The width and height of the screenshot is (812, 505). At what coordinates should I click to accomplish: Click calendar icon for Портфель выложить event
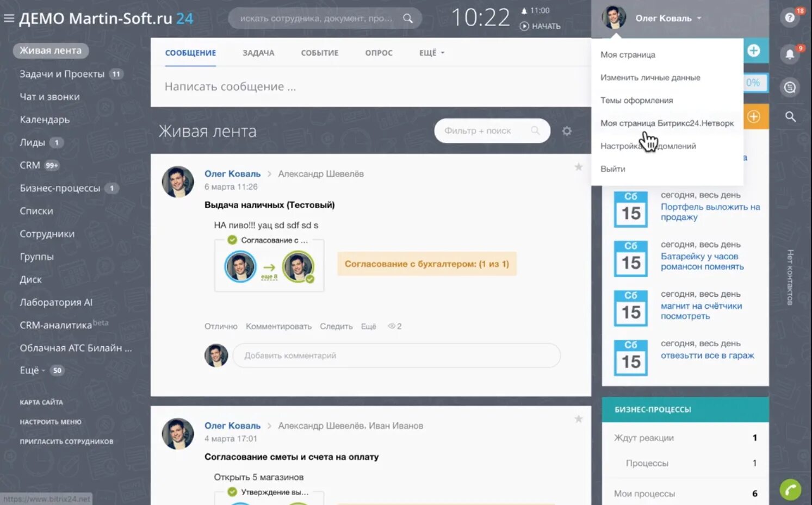[x=631, y=209]
